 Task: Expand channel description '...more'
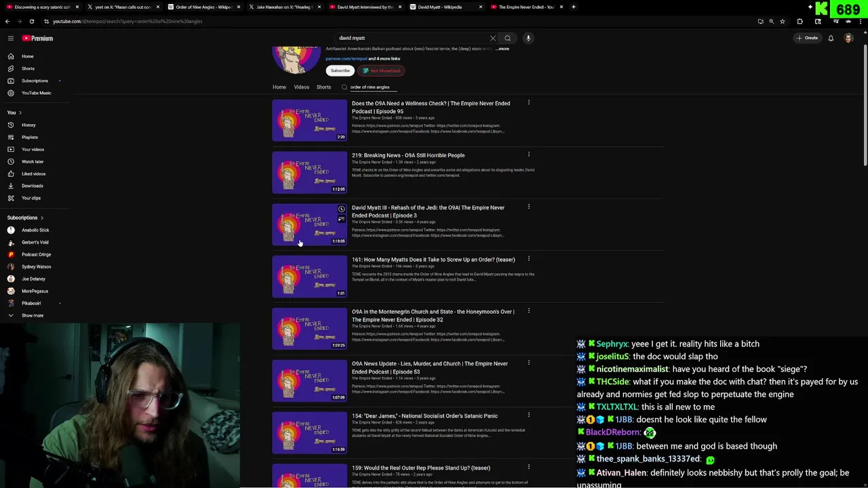pos(502,49)
